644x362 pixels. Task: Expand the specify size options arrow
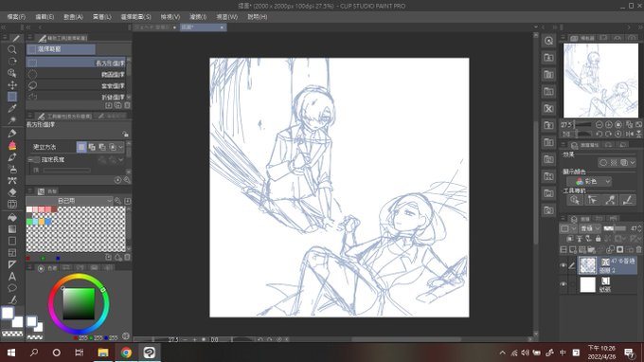(x=121, y=159)
